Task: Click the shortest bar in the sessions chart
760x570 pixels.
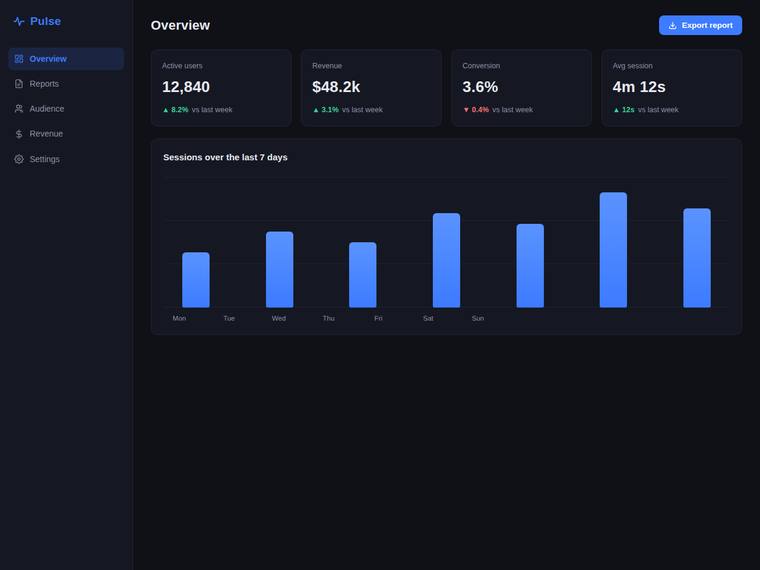Action: pos(196,280)
